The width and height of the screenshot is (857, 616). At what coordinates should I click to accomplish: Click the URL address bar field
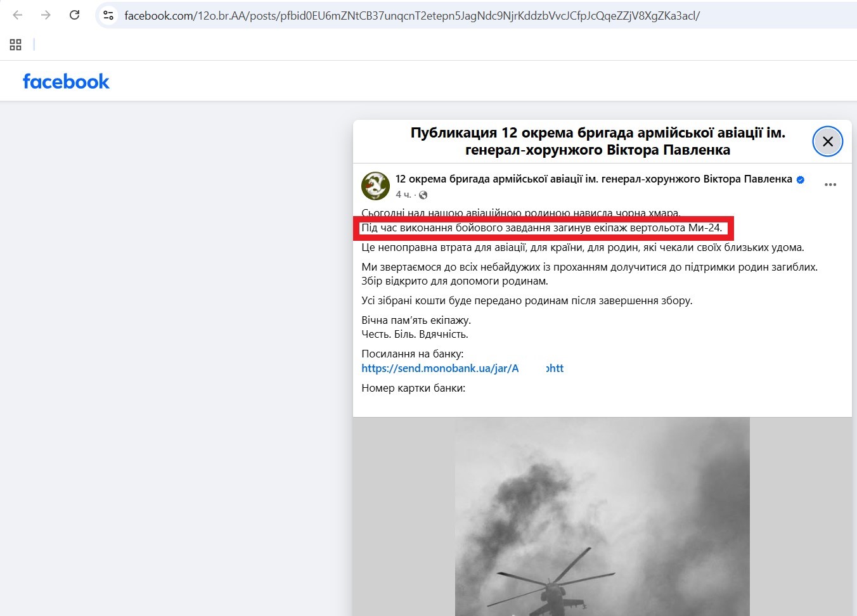click(412, 15)
